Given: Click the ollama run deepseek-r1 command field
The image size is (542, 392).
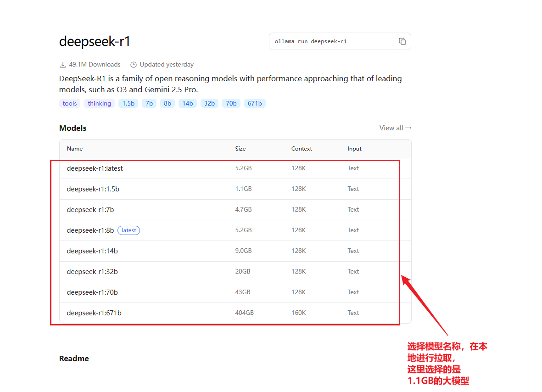Looking at the screenshot, I should pyautogui.click(x=331, y=41).
